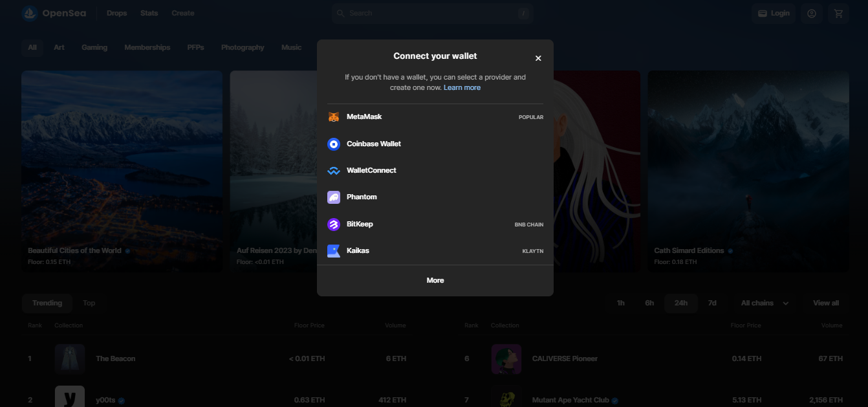Screen dimensions: 868x407
Task: Click the BNB CHAIN tag on BitKeep row
Action: point(529,225)
